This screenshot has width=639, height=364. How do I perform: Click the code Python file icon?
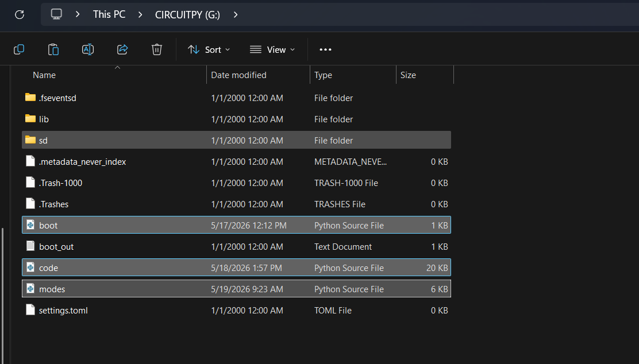(x=30, y=267)
